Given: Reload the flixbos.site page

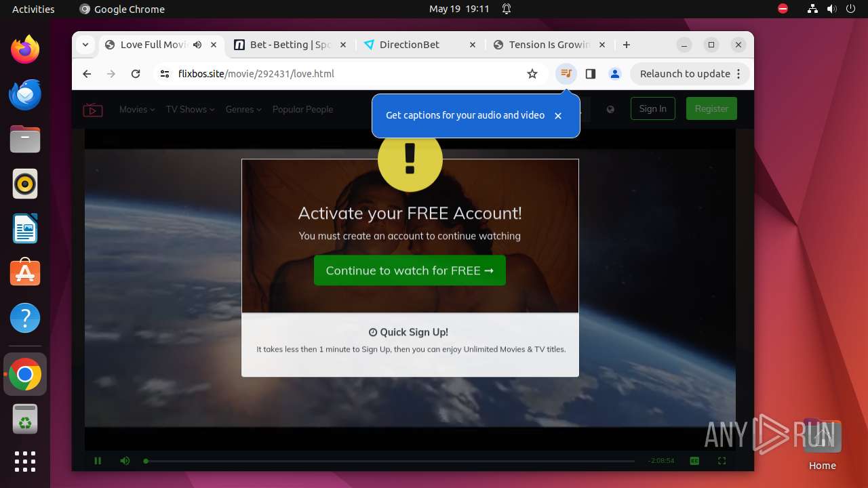Looking at the screenshot, I should pos(136,74).
